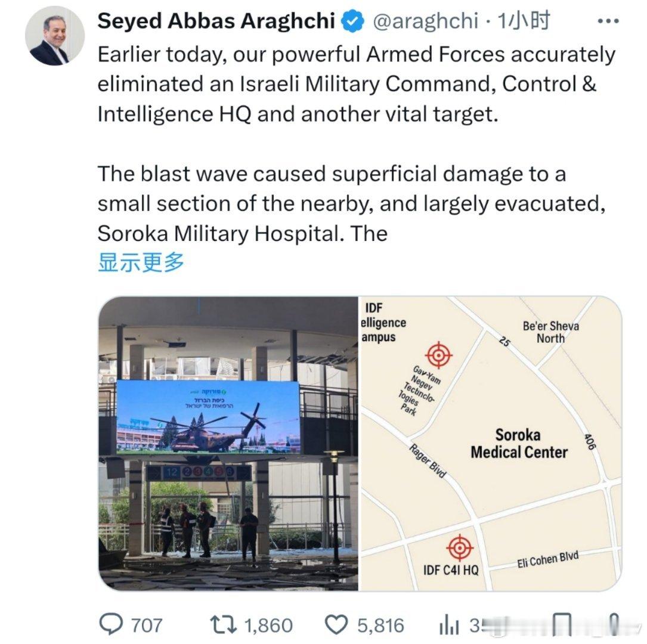
Task: Click the 707 replies count
Action: click(x=147, y=626)
